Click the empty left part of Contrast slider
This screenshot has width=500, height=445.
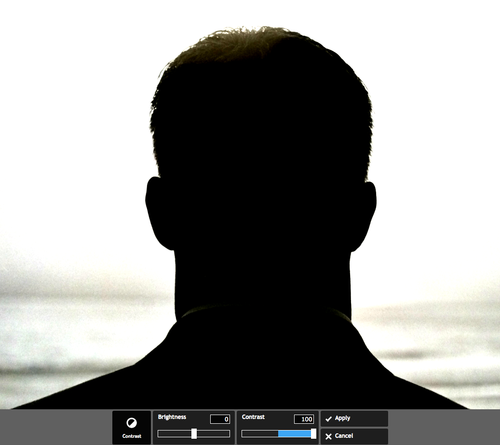click(260, 434)
